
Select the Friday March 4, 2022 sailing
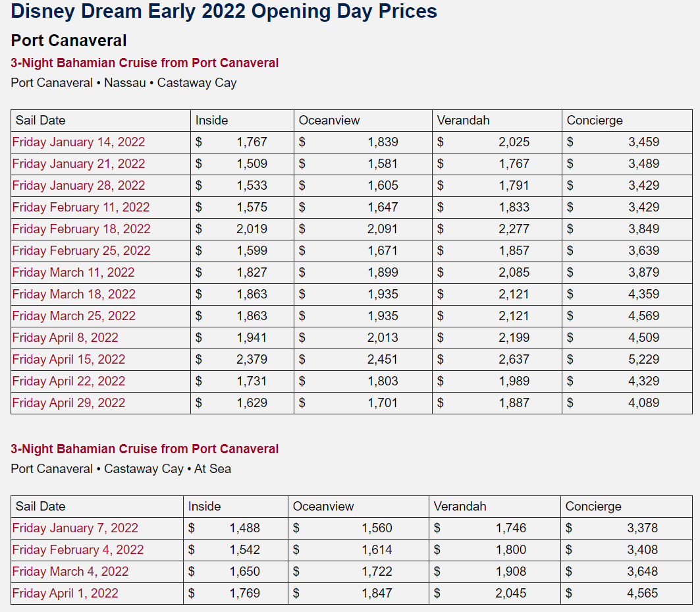(x=70, y=572)
